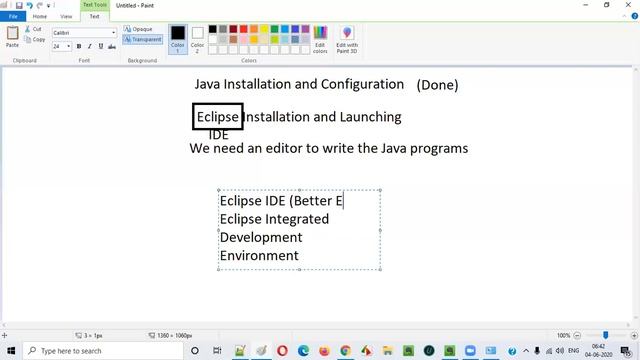640x360 pixels.
Task: Switch to the Home ribbon tab
Action: [x=40, y=16]
